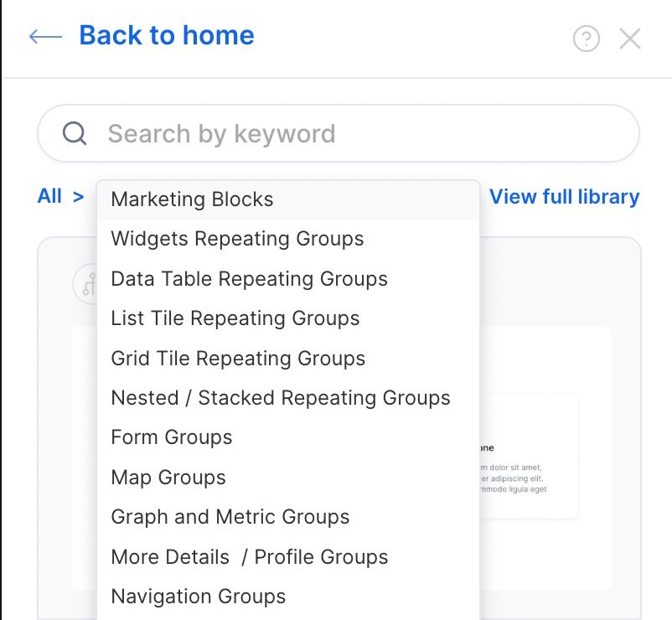Choose Form Groups category
The width and height of the screenshot is (672, 620).
171,437
